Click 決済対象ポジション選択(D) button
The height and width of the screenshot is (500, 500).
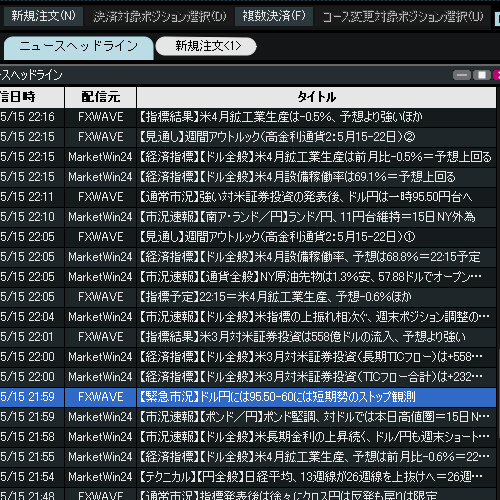160,16
